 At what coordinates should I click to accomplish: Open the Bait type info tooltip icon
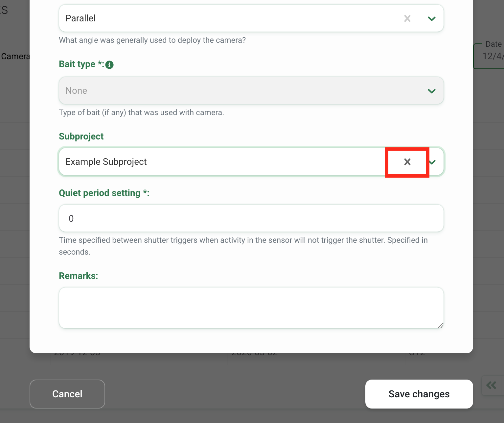pos(109,65)
